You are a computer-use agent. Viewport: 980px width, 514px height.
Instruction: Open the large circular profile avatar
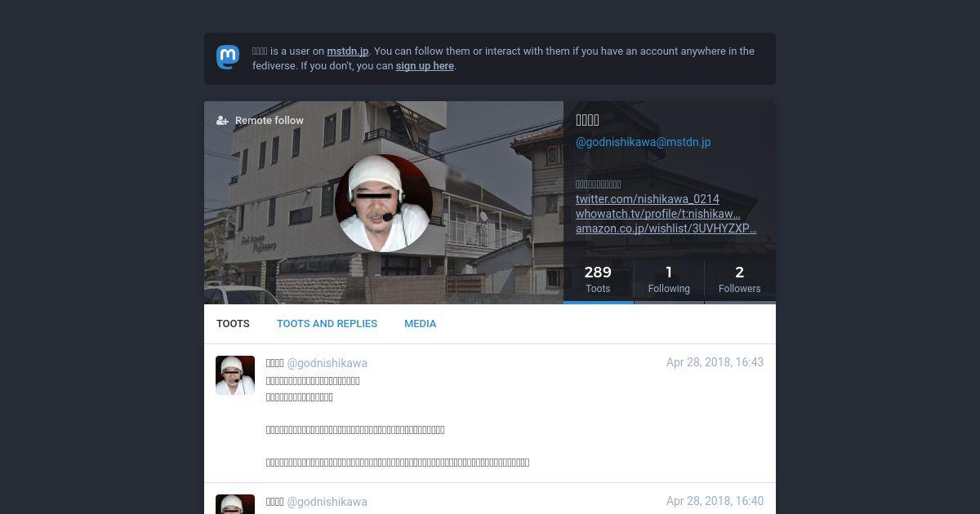384,203
